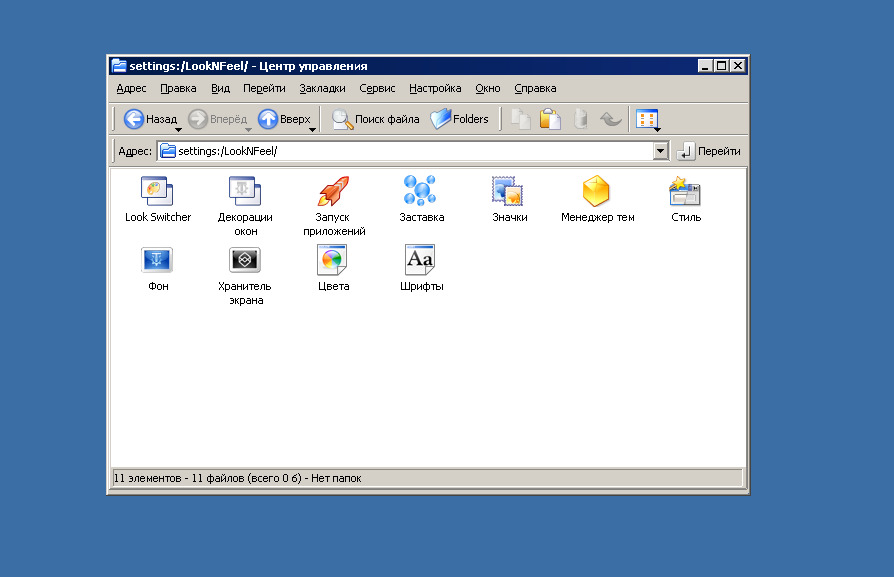Viewport: 894px width, 577px height.
Task: Open the Заставка bubbles icon
Action: coord(421,191)
